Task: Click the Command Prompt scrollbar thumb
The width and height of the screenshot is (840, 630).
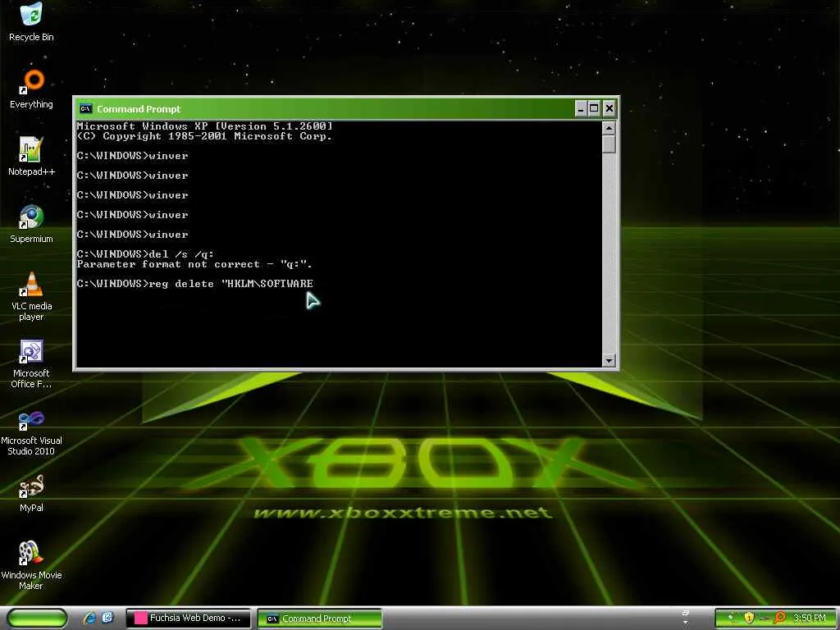Action: tap(609, 144)
